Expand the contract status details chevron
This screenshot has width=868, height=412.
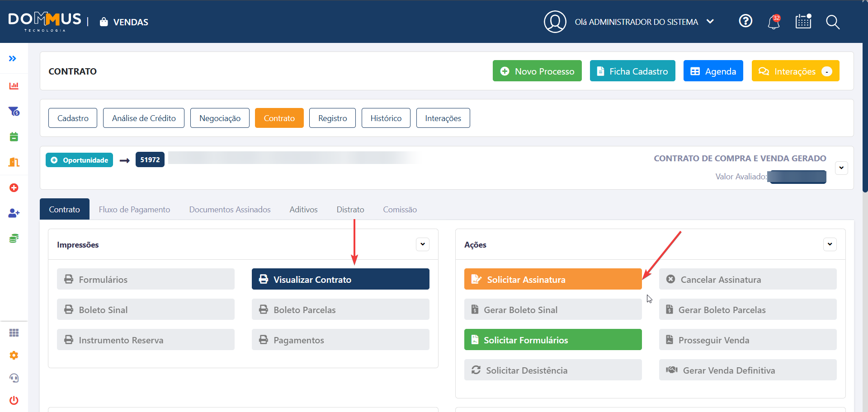click(841, 168)
